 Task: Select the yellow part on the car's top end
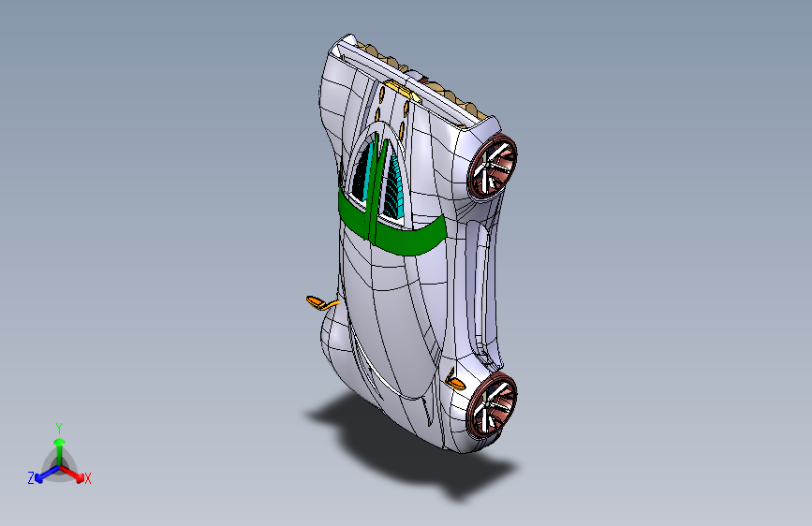click(403, 91)
